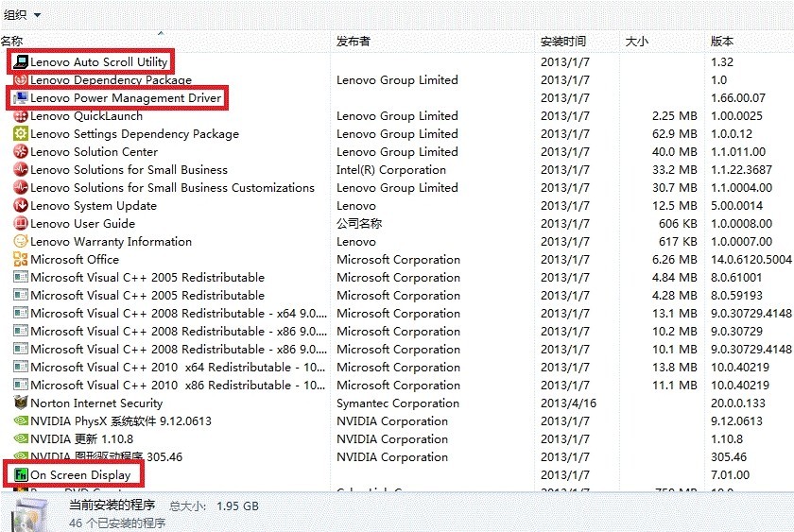
Task: Click the 1.95 GB total size value
Action: [237, 506]
